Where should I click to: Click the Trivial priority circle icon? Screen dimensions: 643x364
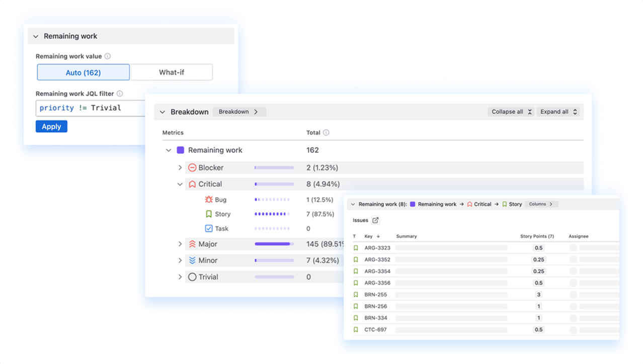click(192, 277)
